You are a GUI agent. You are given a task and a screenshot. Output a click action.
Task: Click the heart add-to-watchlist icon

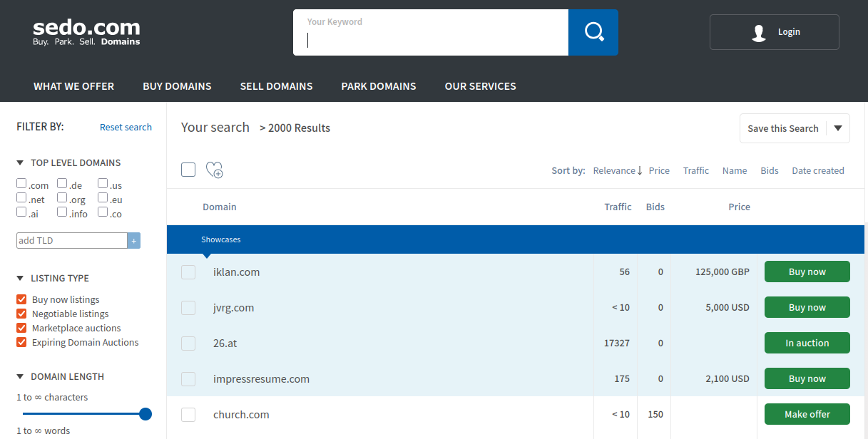point(214,170)
